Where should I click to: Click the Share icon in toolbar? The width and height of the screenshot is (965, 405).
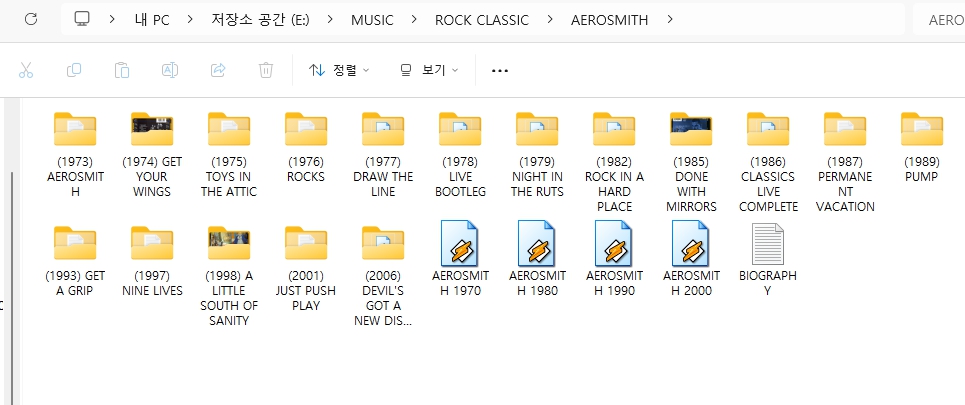[x=218, y=70]
